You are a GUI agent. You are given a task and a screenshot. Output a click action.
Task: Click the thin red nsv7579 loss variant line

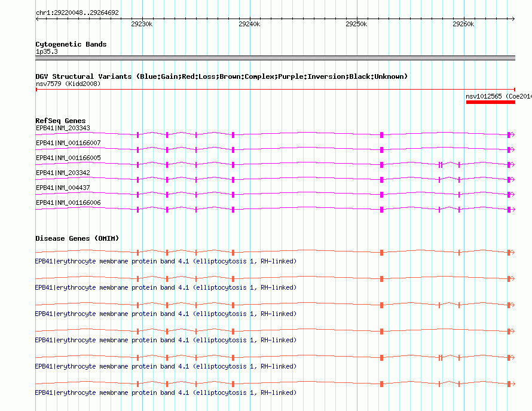[275, 90]
